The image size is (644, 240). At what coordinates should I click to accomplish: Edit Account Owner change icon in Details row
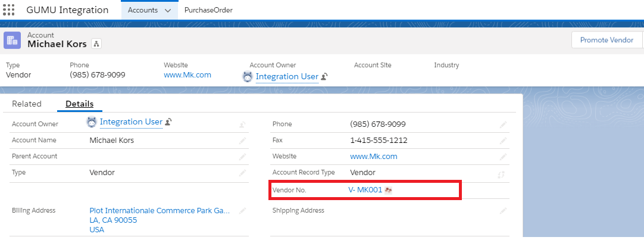point(242,124)
